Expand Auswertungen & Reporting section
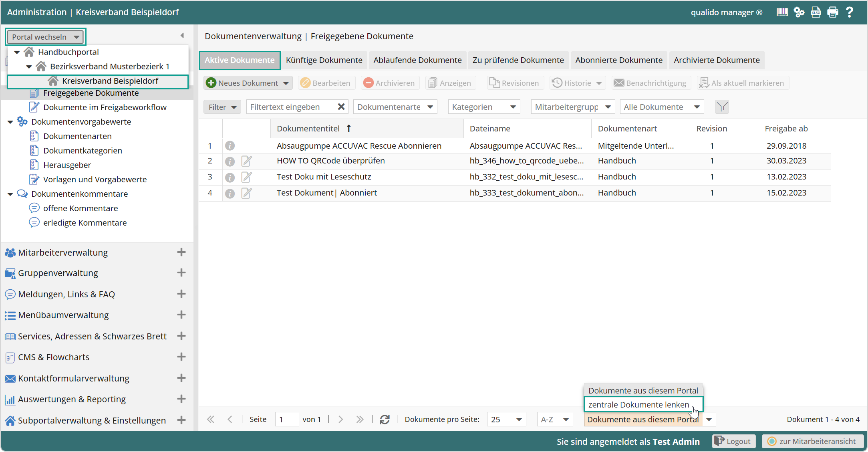This screenshot has height=452, width=868. click(181, 399)
